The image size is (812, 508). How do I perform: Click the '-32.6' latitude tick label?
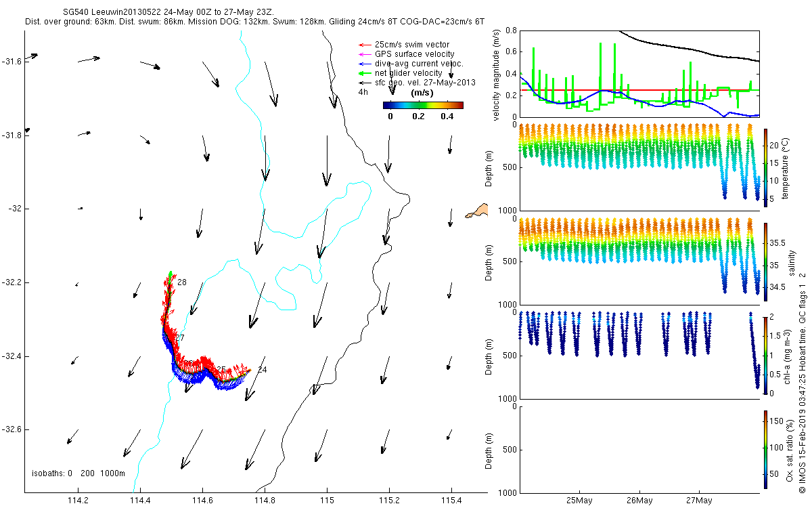tap(12, 429)
